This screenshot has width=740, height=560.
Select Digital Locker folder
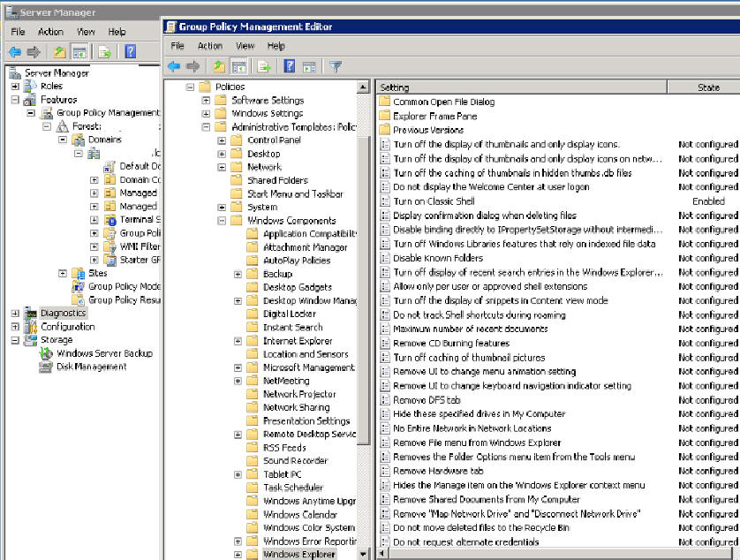(x=290, y=314)
